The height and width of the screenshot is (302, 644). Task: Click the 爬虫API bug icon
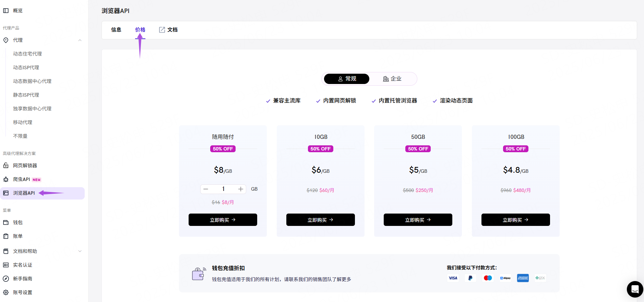coord(6,179)
